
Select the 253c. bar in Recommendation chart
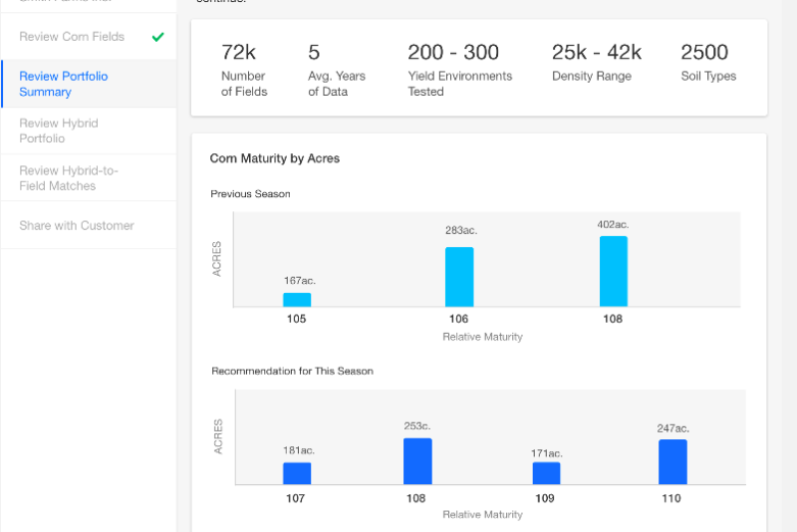tap(417, 461)
